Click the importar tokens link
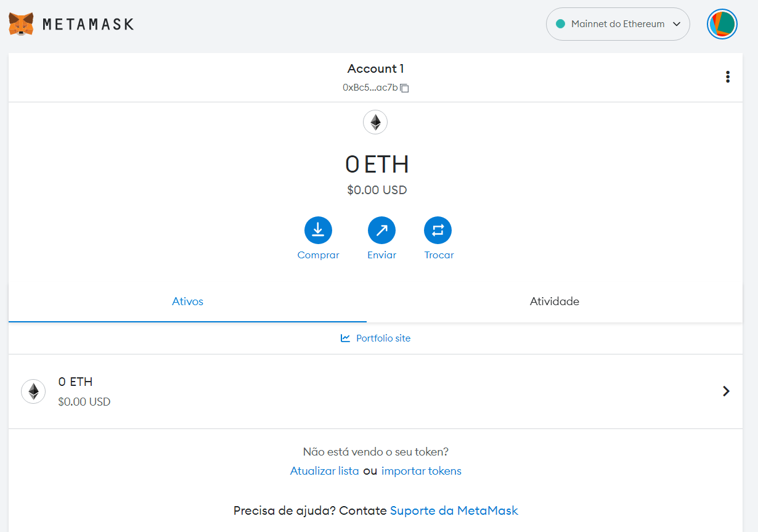758x532 pixels. pos(421,470)
